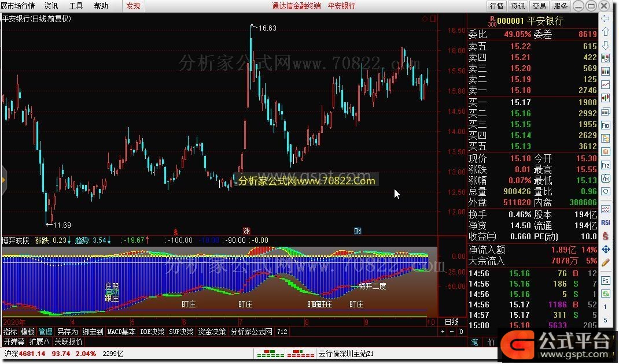Click the 日线 period label
Viewport: 619px width, 364px height.
(452, 322)
